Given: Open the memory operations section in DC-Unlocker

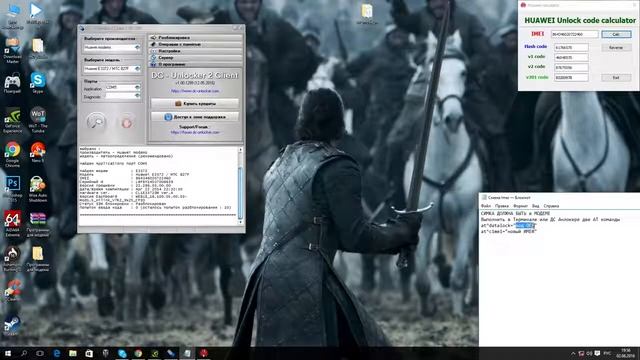Looking at the screenshot, I should pos(195,44).
